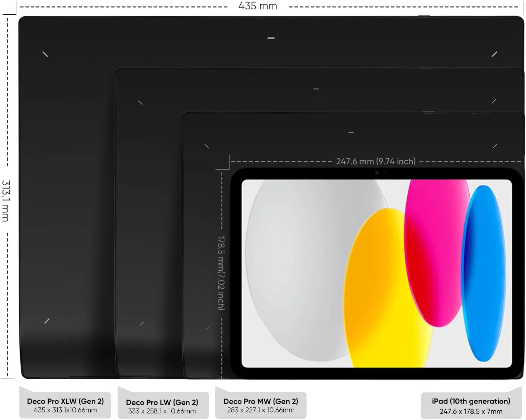Screen dimensions: 526x420
Task: Select the Deco Pro MW (Gen 2) label
Action: (x=261, y=401)
